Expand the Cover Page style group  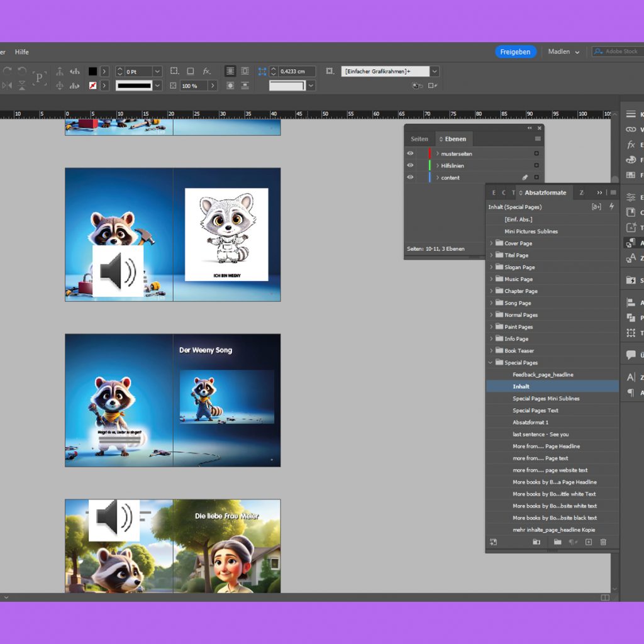click(491, 243)
